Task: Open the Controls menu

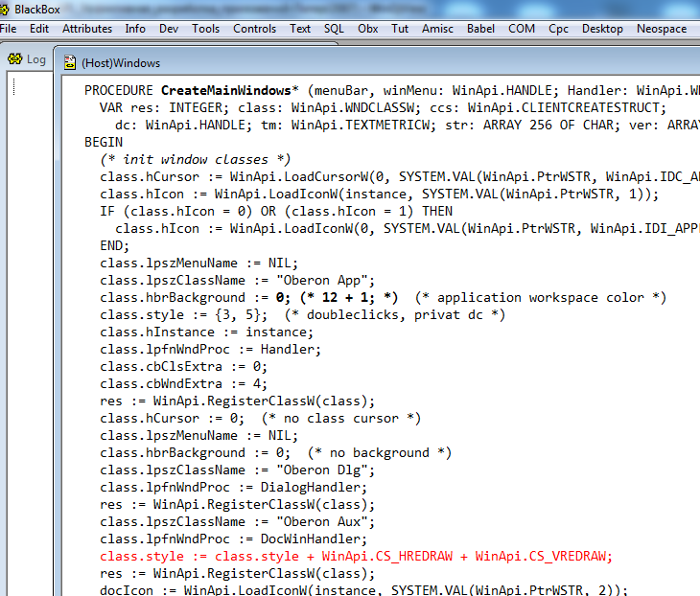Action: tap(255, 29)
